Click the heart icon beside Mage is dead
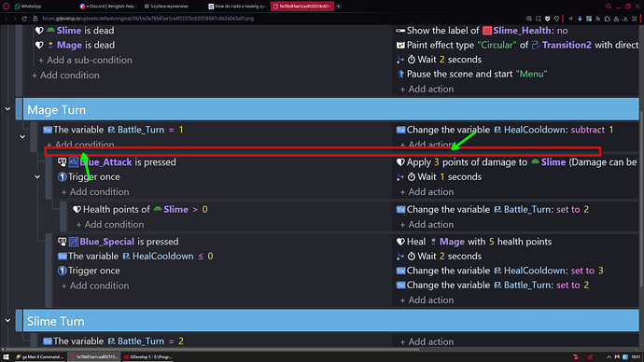 39,45
